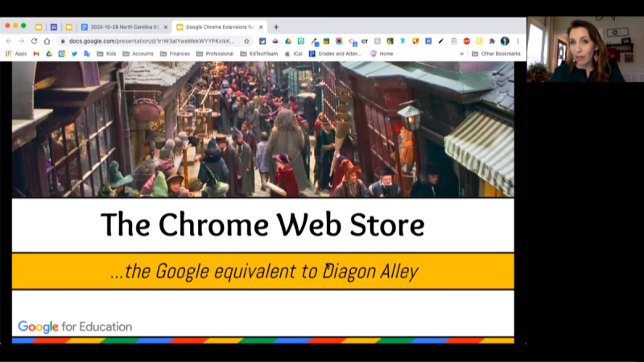This screenshot has height=362, width=644.
Task: Click the black pen extension icon
Action: tap(441, 41)
